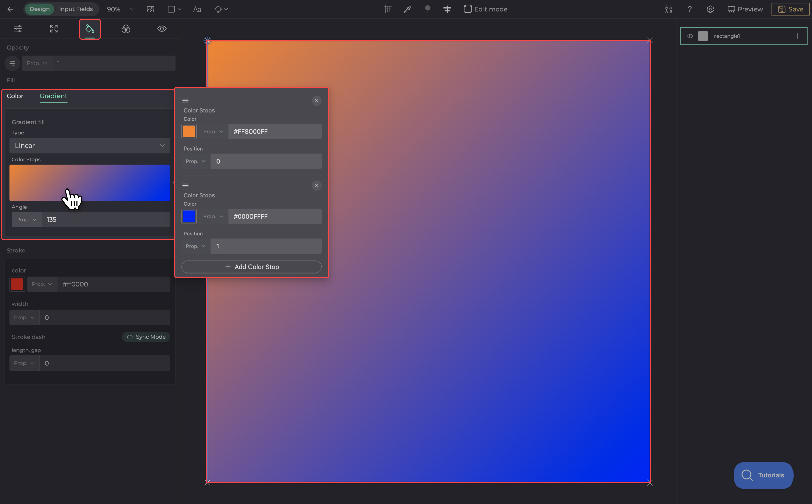Open the fill paint bucket panel
This screenshot has width=812, height=504.
point(90,29)
